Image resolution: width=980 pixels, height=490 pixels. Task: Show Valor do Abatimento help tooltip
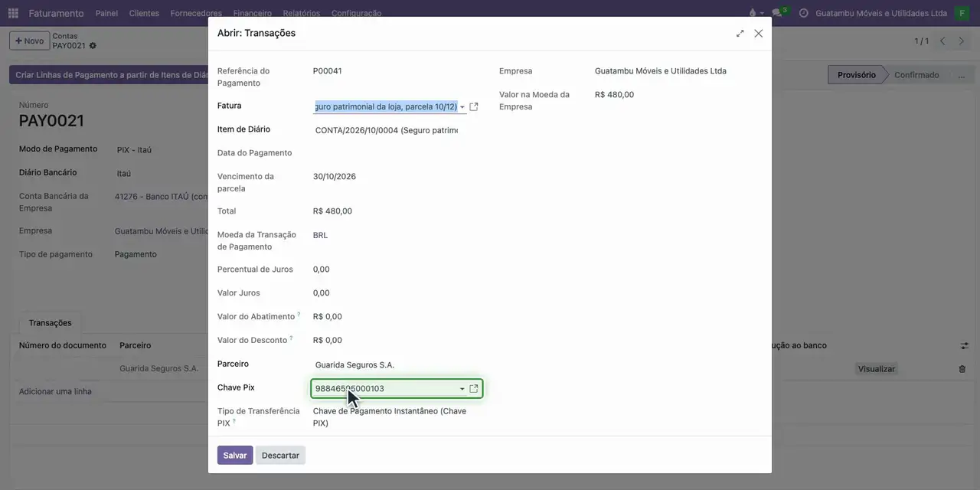click(299, 314)
